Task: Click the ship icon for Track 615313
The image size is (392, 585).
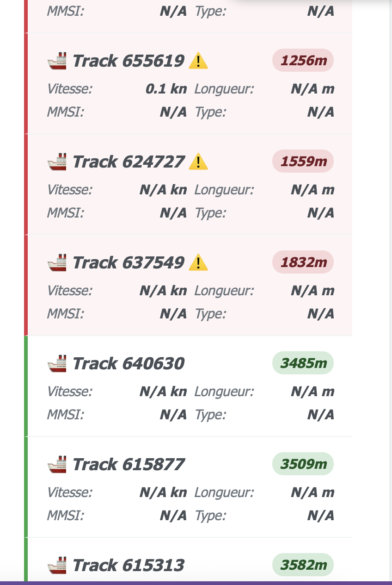Action: pyautogui.click(x=57, y=565)
